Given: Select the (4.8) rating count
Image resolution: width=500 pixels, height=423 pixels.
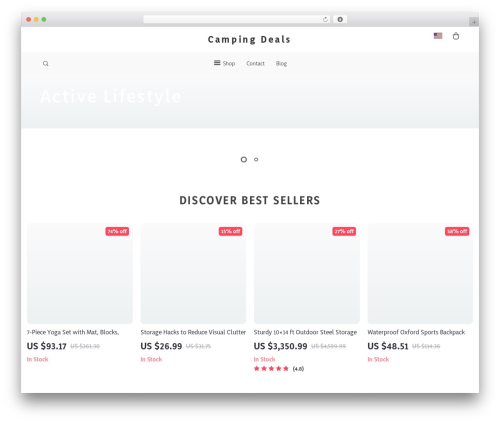Looking at the screenshot, I should [x=298, y=369].
